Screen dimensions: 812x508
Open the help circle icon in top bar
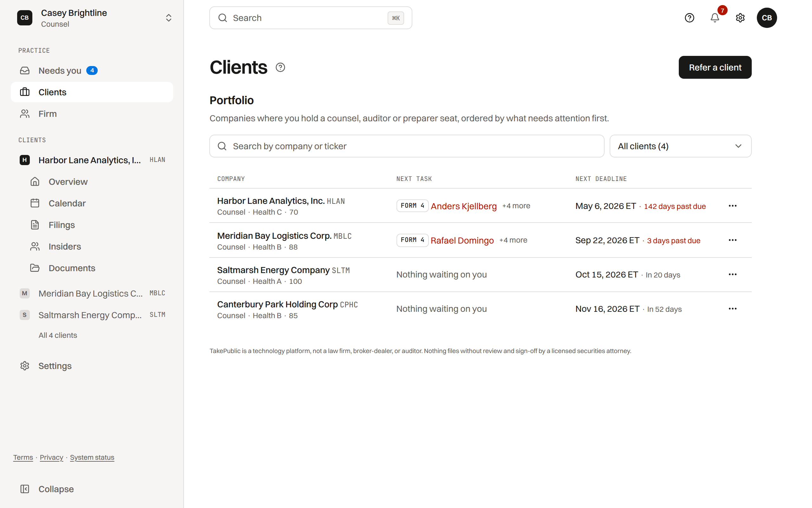[x=689, y=18]
